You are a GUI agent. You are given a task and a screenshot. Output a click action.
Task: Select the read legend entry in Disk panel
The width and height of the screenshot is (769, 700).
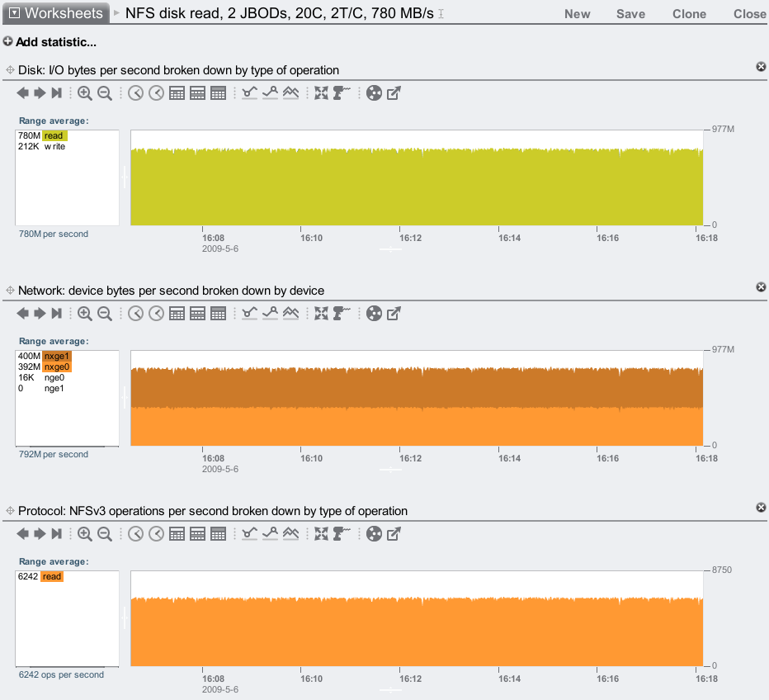[54, 135]
